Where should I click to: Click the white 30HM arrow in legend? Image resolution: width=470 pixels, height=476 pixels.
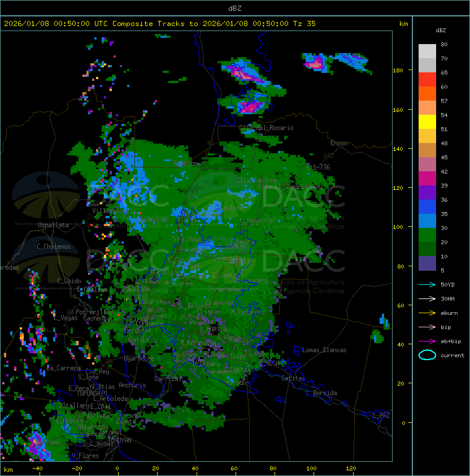point(427,298)
